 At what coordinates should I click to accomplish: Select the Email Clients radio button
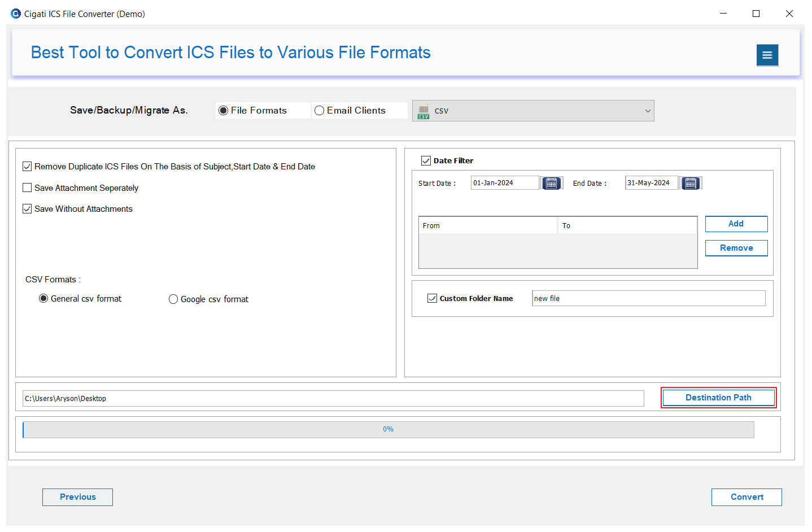point(319,111)
